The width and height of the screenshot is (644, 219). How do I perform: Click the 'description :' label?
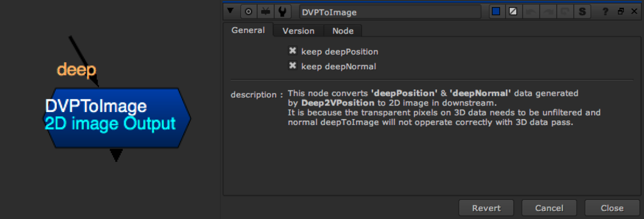(x=257, y=94)
